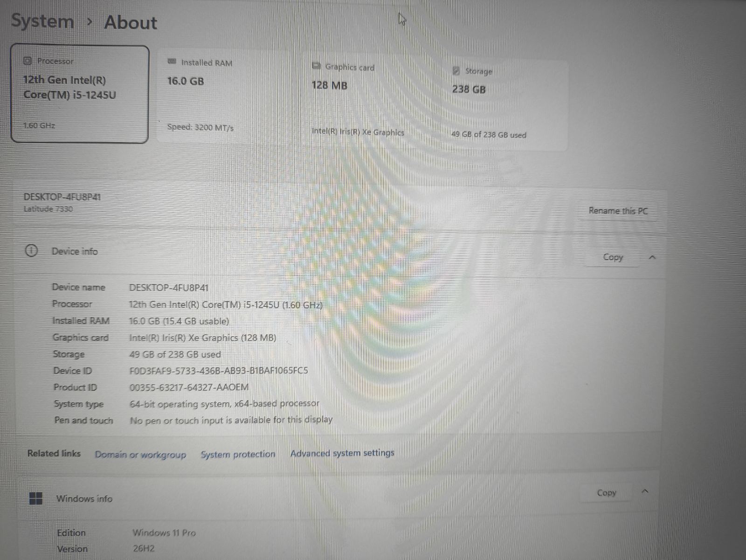Click the Device info circle icon
Viewport: 746px width, 560px height.
[31, 251]
